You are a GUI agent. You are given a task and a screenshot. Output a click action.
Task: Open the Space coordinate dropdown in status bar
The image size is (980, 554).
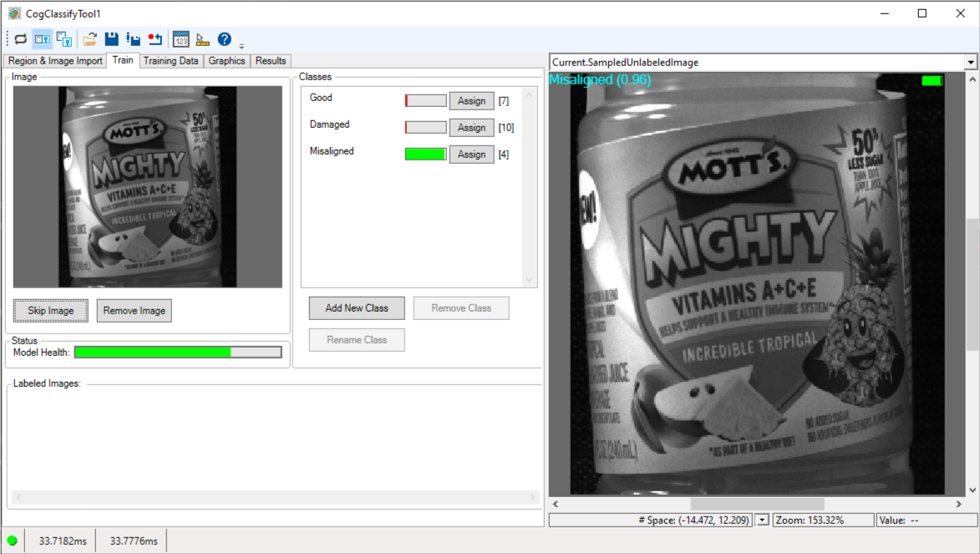[x=761, y=520]
